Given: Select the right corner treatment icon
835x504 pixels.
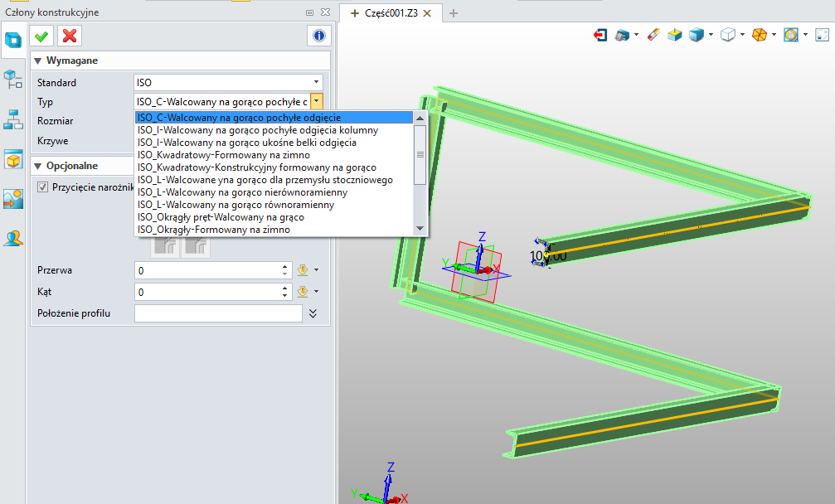Looking at the screenshot, I should 196,247.
